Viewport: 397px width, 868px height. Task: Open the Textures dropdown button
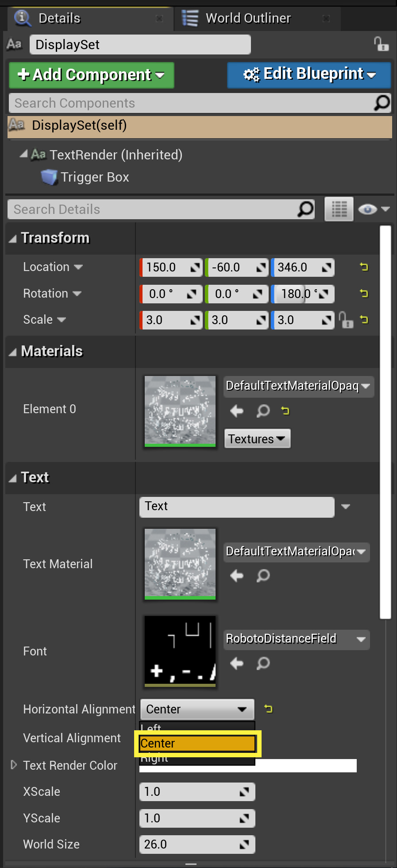tap(257, 439)
